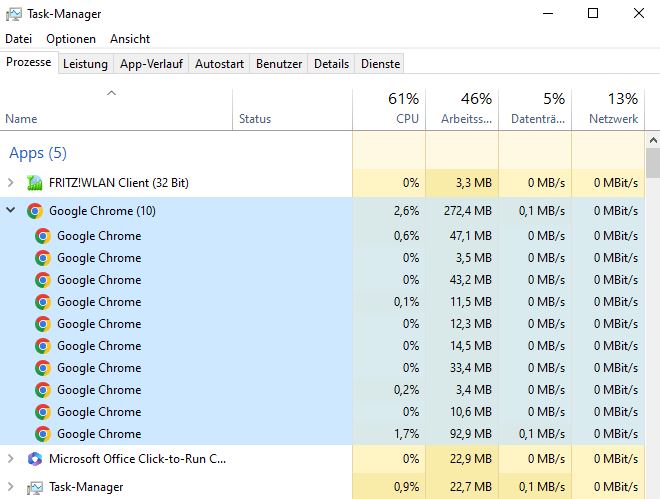The image size is (660, 499).
Task: Switch to the Dienste tab
Action: (x=381, y=64)
